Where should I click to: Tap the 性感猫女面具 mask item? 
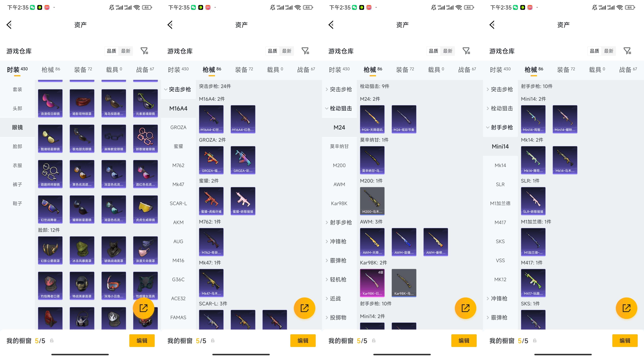[x=145, y=285]
